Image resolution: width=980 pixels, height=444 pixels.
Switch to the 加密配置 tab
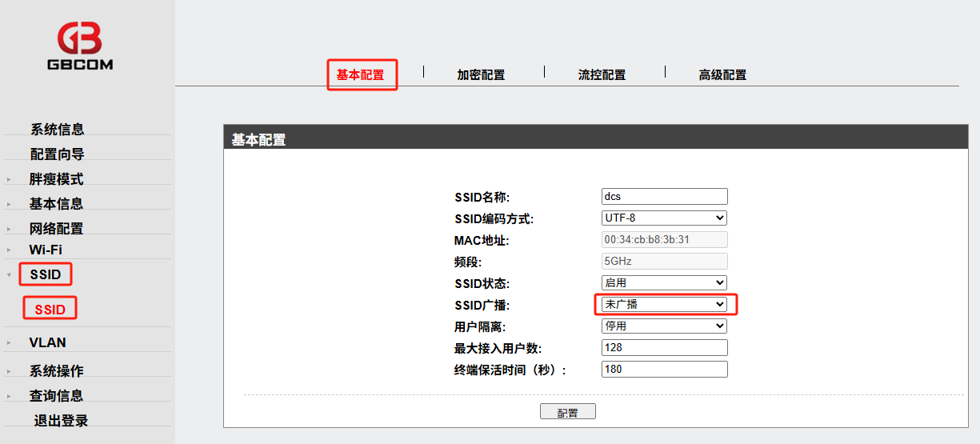point(481,74)
